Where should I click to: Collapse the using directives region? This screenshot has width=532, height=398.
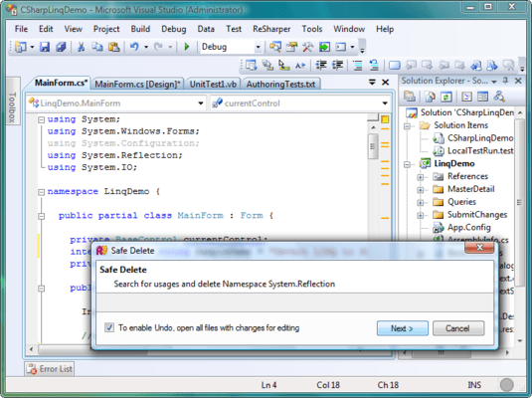41,119
